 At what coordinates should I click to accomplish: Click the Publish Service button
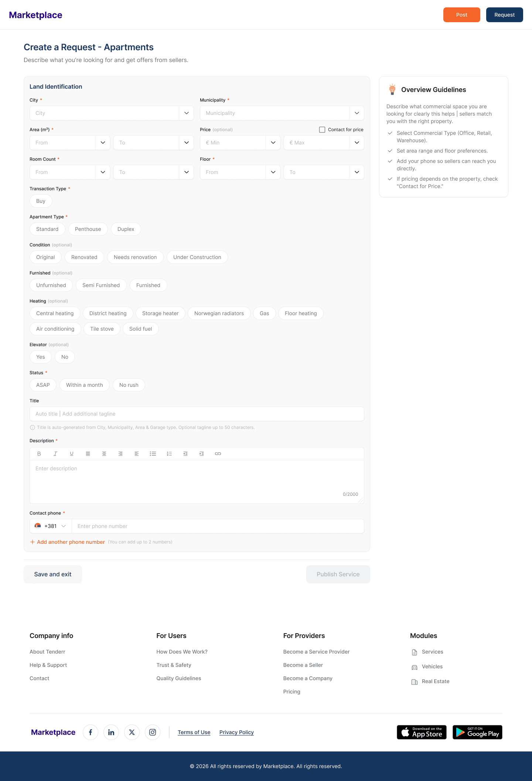tap(338, 574)
